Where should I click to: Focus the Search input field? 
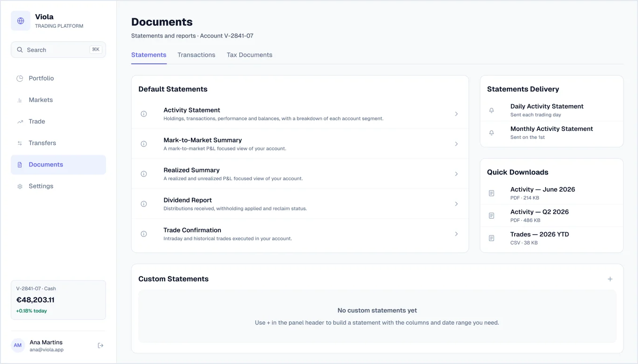58,50
